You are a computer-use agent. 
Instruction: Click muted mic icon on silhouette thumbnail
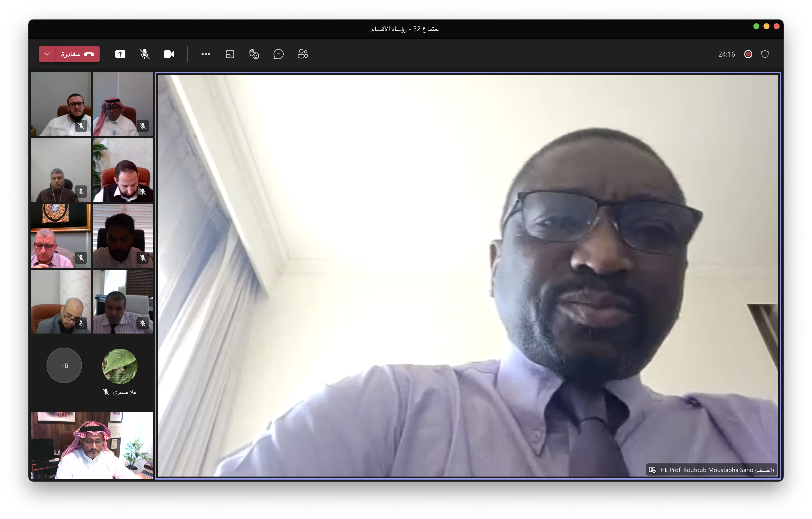(143, 258)
